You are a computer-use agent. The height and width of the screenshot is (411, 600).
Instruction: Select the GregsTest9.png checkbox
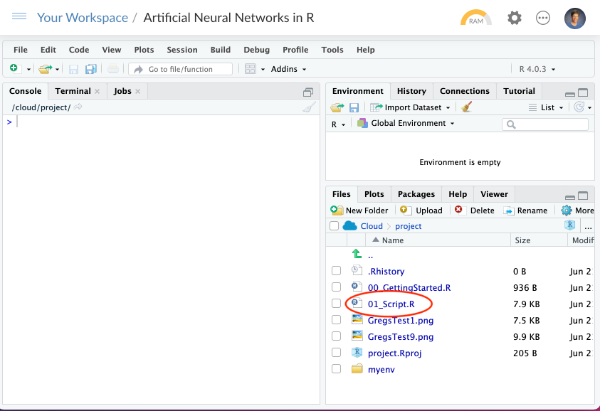click(x=336, y=336)
